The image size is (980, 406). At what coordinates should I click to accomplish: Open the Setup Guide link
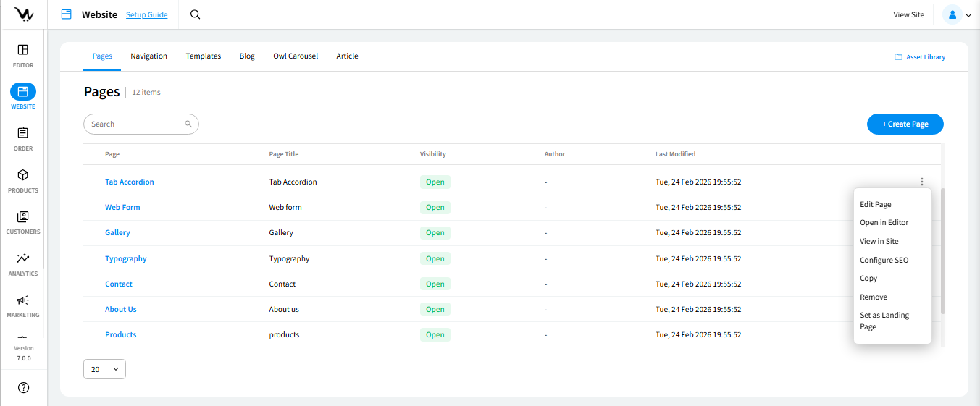click(146, 14)
